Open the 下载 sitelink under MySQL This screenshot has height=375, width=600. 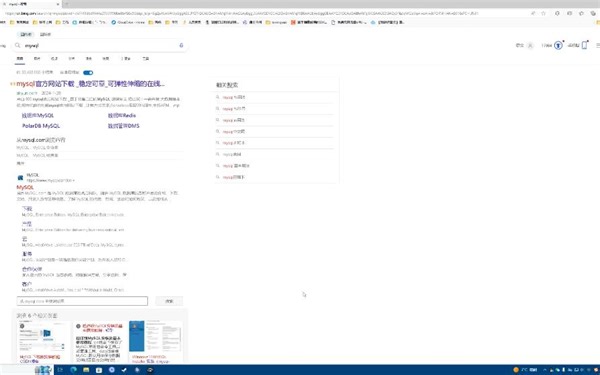(27, 209)
